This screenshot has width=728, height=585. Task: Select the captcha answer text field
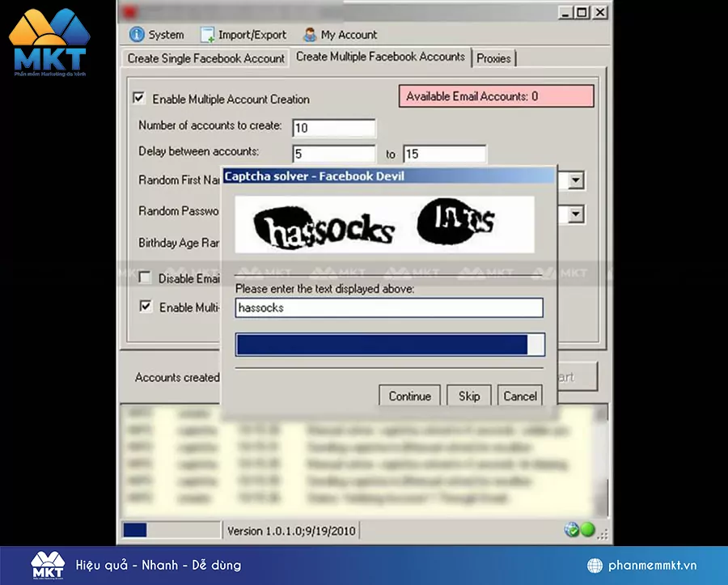point(388,307)
